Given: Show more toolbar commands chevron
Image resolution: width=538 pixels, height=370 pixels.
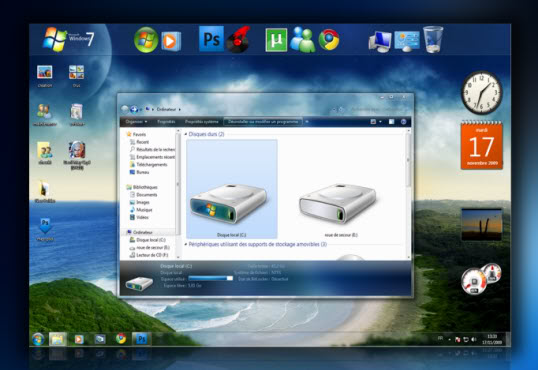Looking at the screenshot, I should (307, 122).
